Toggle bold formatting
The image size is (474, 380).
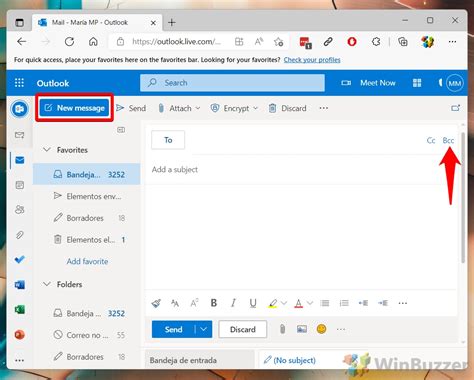click(214, 303)
